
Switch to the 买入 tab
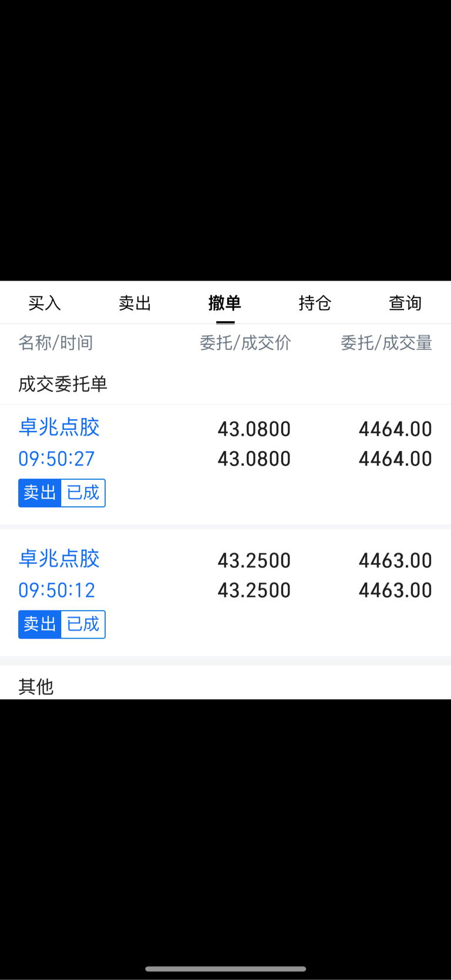45,303
